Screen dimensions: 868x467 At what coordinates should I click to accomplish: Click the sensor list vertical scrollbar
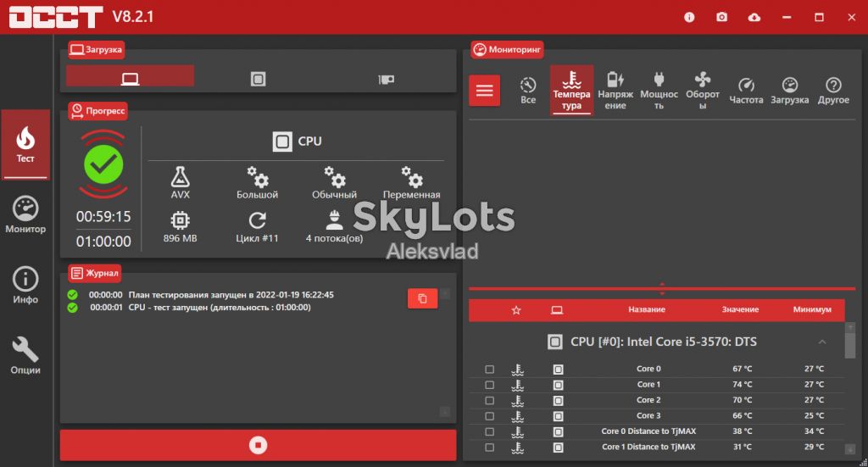coord(850,345)
